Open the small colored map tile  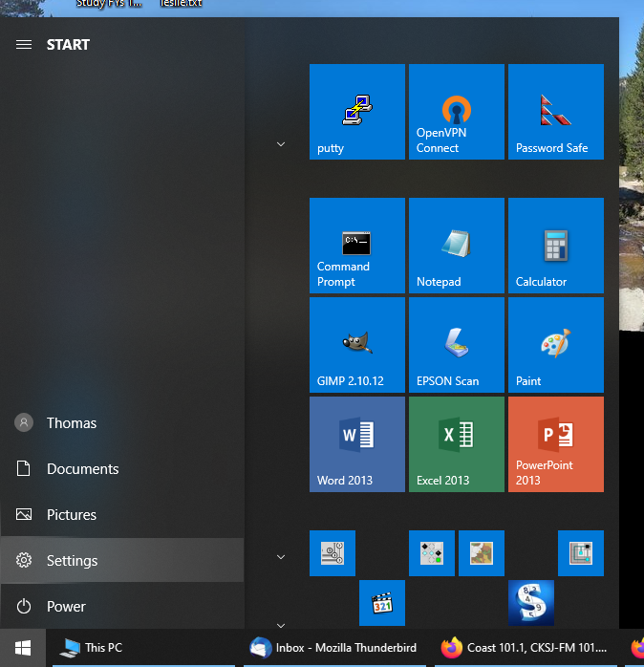coord(482,553)
